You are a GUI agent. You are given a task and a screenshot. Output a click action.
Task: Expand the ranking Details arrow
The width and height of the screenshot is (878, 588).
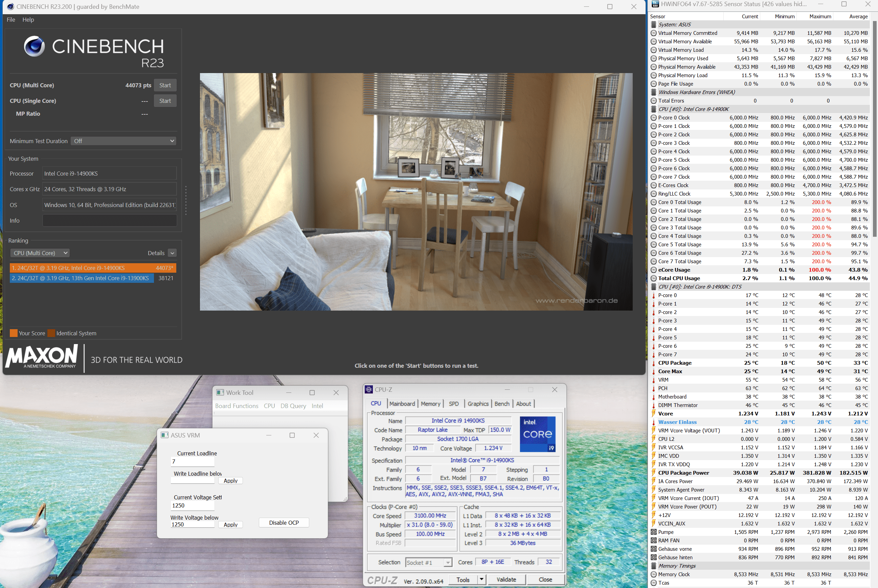pos(172,253)
